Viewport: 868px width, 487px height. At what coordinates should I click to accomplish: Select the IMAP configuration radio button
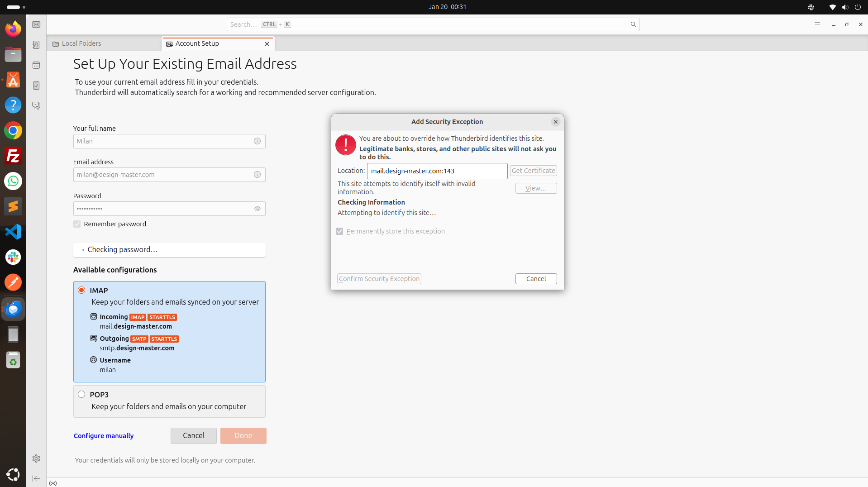click(81, 290)
